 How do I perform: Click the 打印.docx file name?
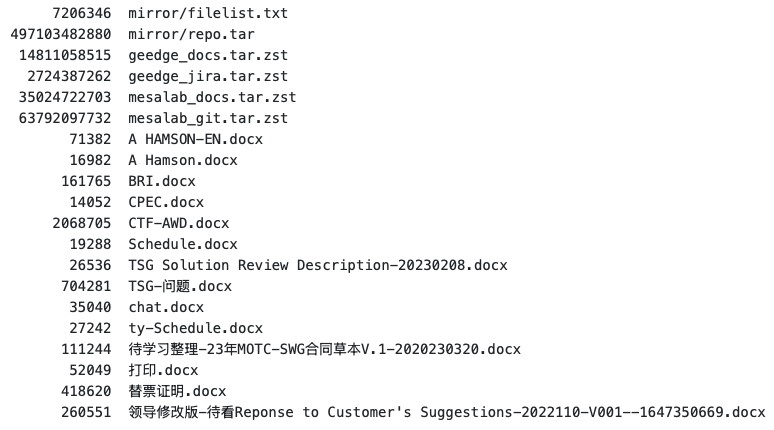click(163, 371)
